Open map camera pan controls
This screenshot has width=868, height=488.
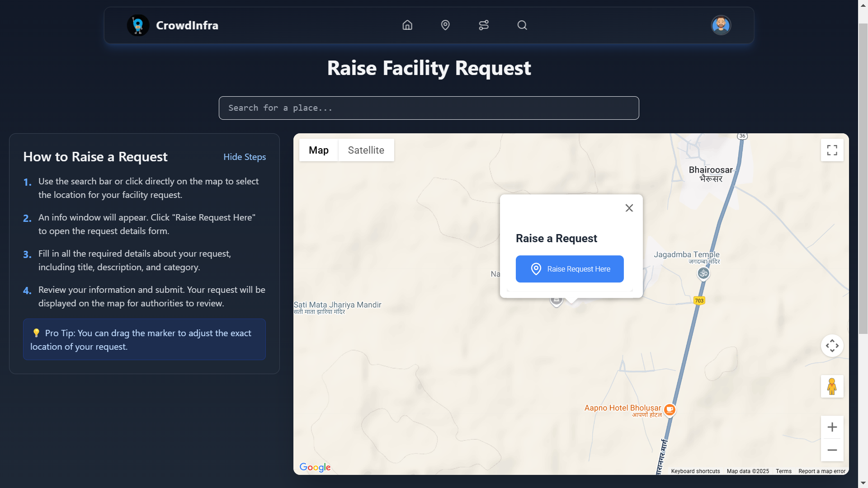(x=832, y=346)
